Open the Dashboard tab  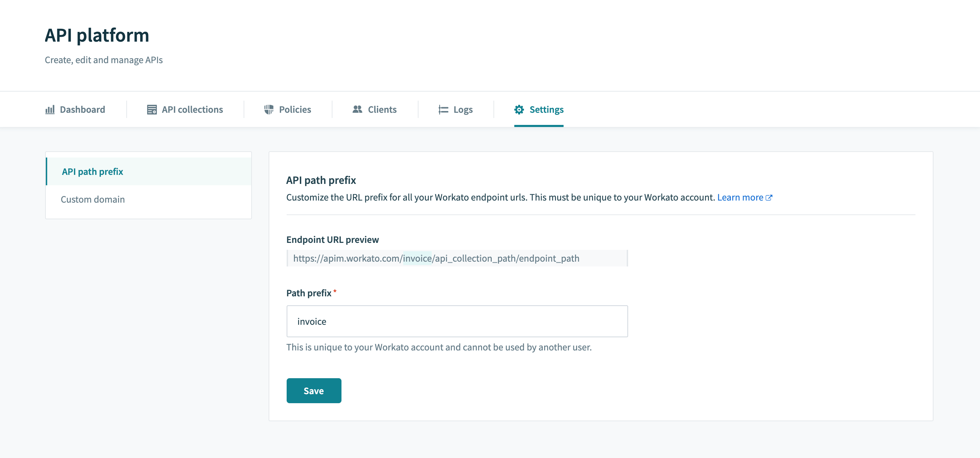pos(82,110)
